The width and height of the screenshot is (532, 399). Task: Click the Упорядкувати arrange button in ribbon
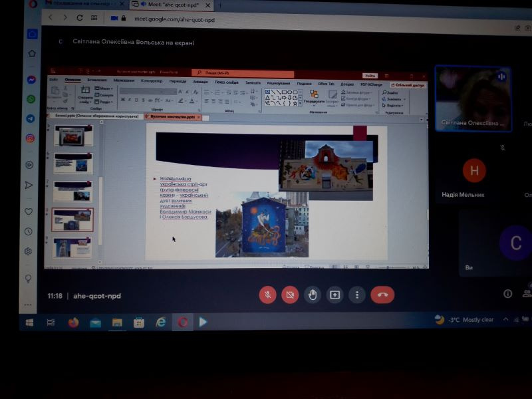pos(314,98)
